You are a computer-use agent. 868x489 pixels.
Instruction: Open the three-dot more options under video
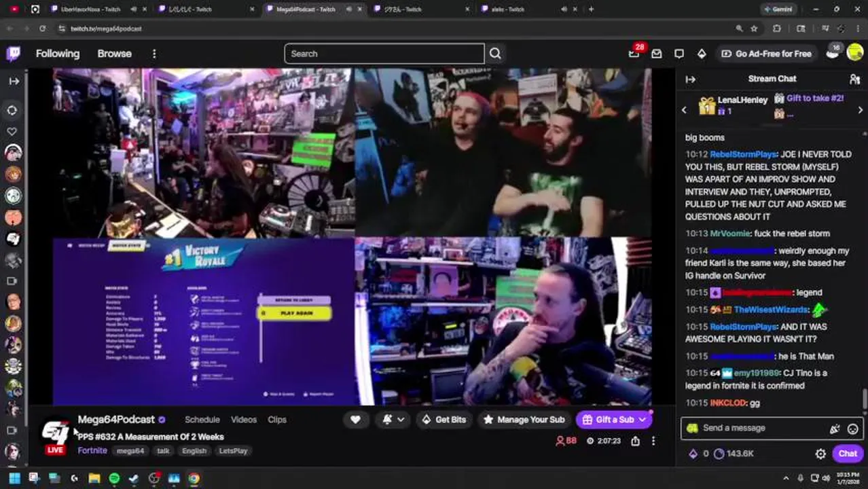point(653,441)
